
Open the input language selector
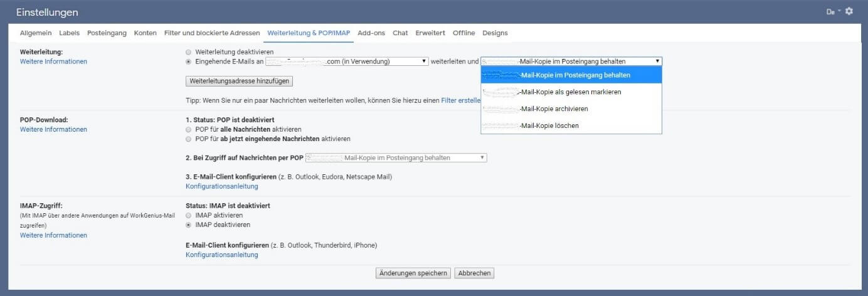[x=834, y=11]
